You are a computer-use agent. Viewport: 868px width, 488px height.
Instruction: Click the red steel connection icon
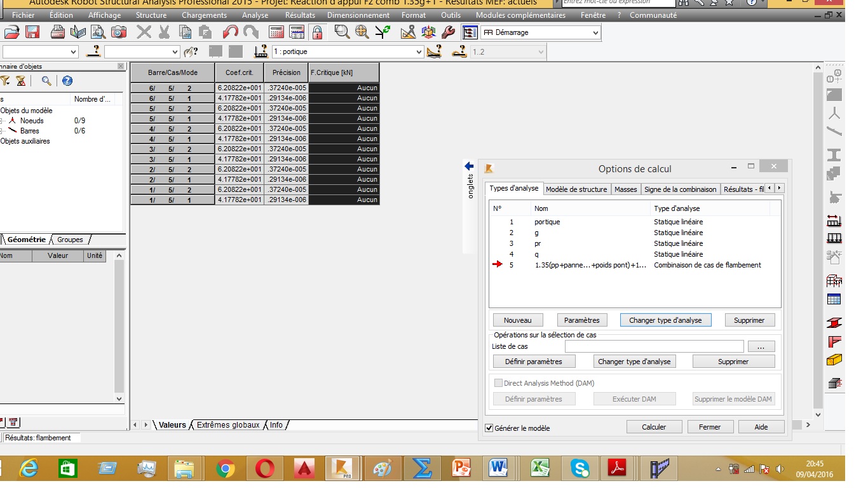click(x=834, y=342)
